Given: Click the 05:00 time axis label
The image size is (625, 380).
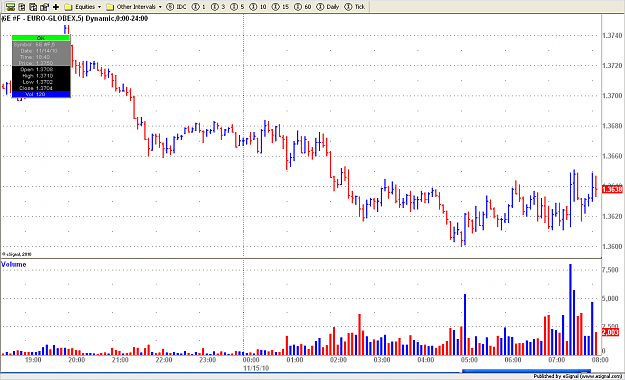Looking at the screenshot, I should 469,360.
